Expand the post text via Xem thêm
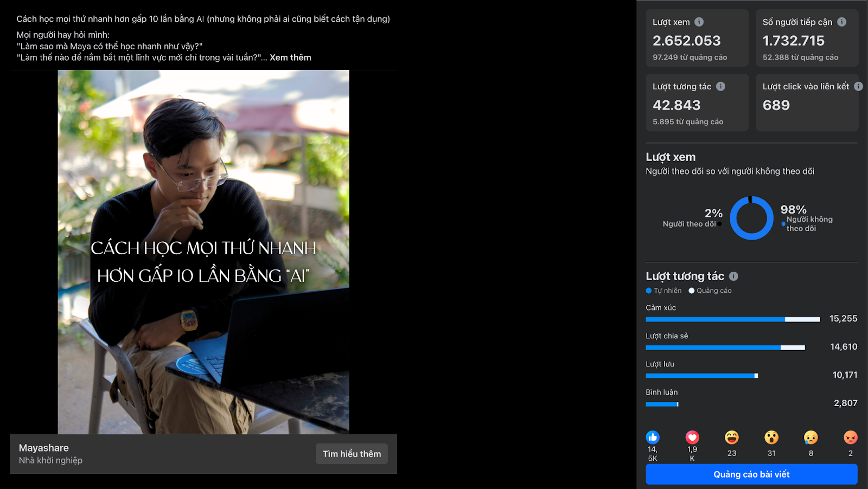Image resolution: width=868 pixels, height=489 pixels. click(x=290, y=57)
